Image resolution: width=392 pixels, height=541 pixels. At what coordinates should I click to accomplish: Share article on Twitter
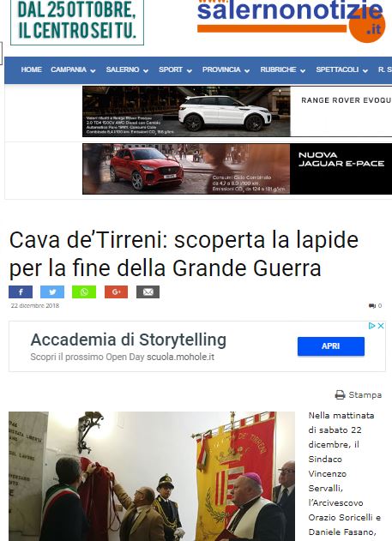pos(52,292)
